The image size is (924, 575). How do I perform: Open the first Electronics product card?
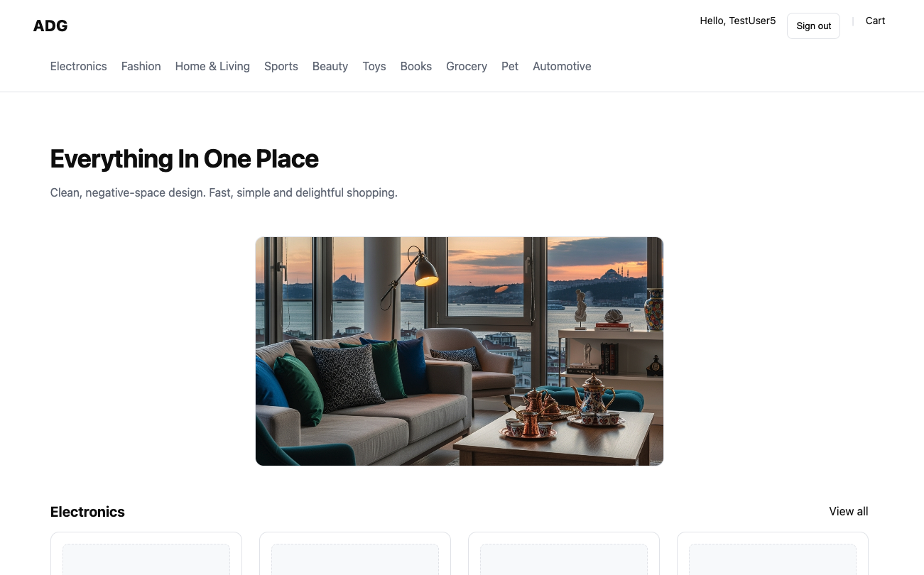tap(146, 554)
